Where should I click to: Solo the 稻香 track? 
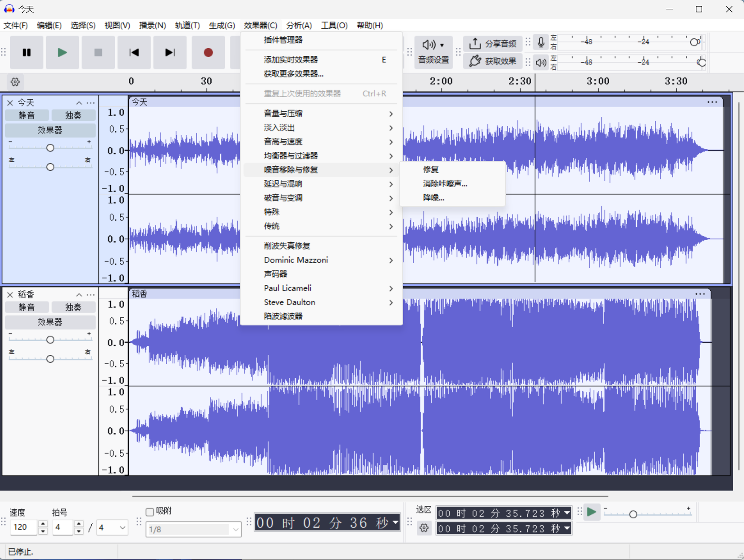[73, 307]
